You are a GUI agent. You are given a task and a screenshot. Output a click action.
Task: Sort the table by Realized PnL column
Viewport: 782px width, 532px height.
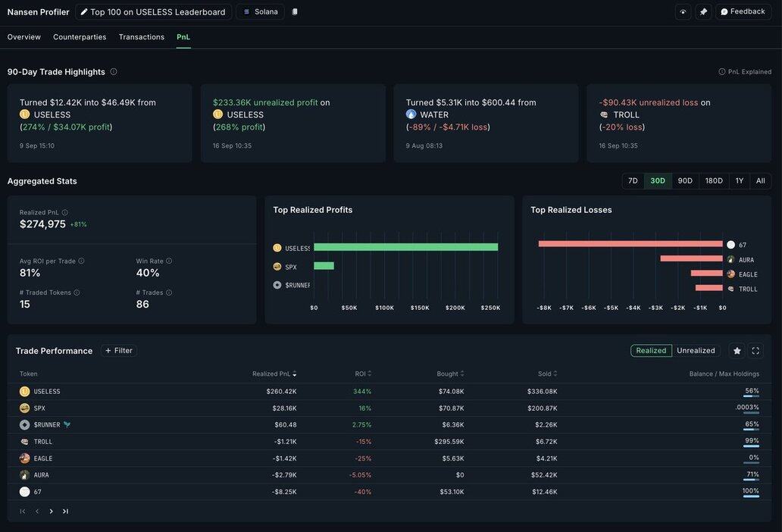274,374
